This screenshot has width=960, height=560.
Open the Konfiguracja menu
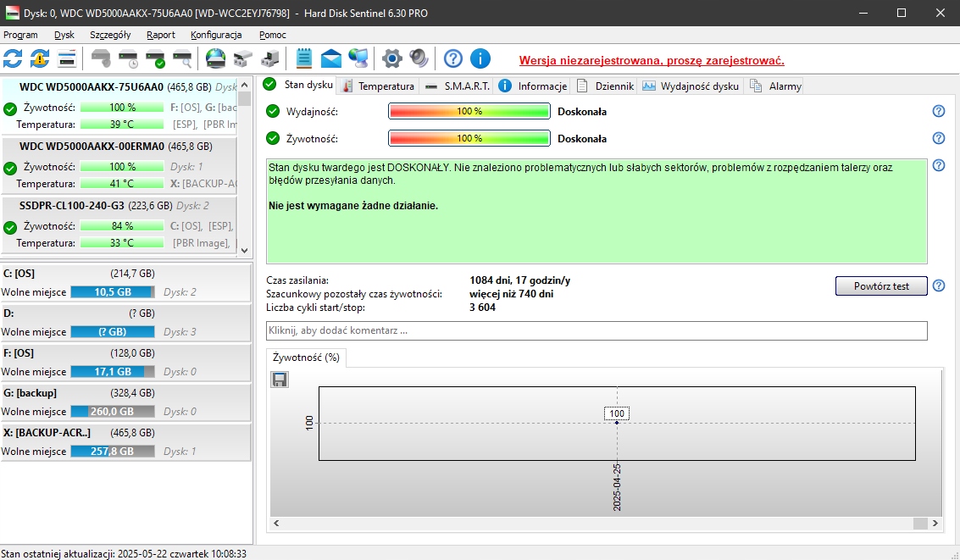216,35
